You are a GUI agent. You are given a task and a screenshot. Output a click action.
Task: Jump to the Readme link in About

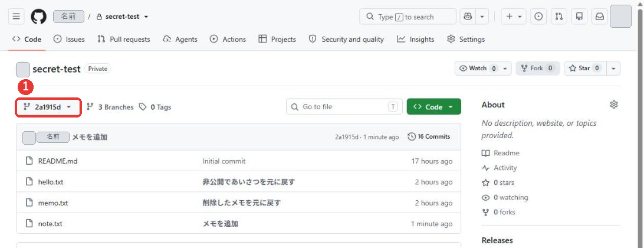[500, 153]
